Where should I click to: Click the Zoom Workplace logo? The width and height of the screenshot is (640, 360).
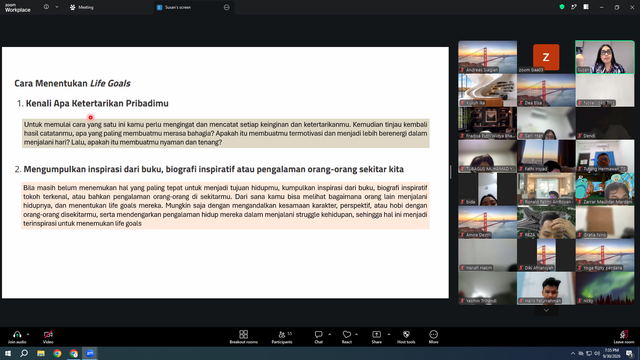18,8
